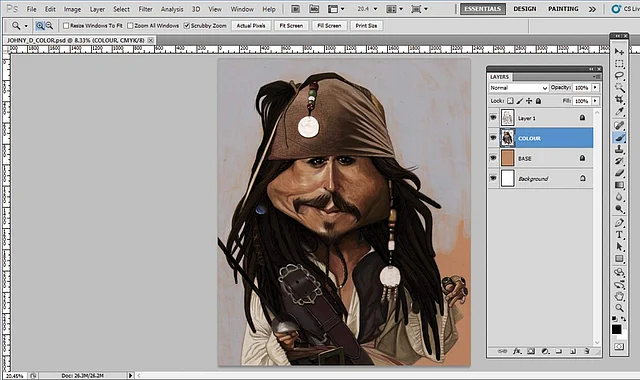Add a layer mask
Screen dimensions: 640x380
click(x=531, y=351)
